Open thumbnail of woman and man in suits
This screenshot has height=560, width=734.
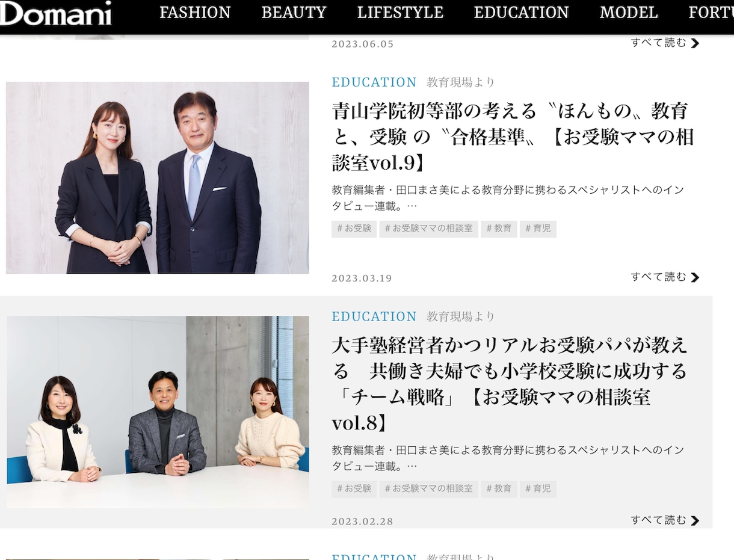158,177
